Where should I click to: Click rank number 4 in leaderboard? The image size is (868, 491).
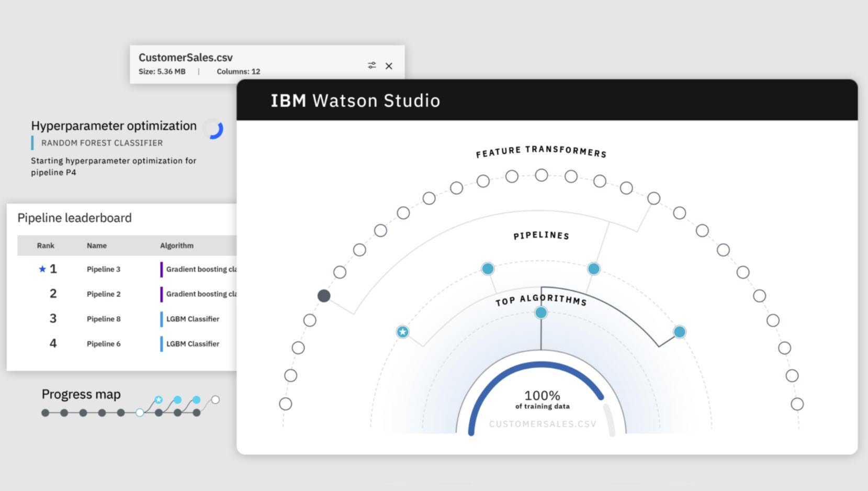(x=53, y=343)
